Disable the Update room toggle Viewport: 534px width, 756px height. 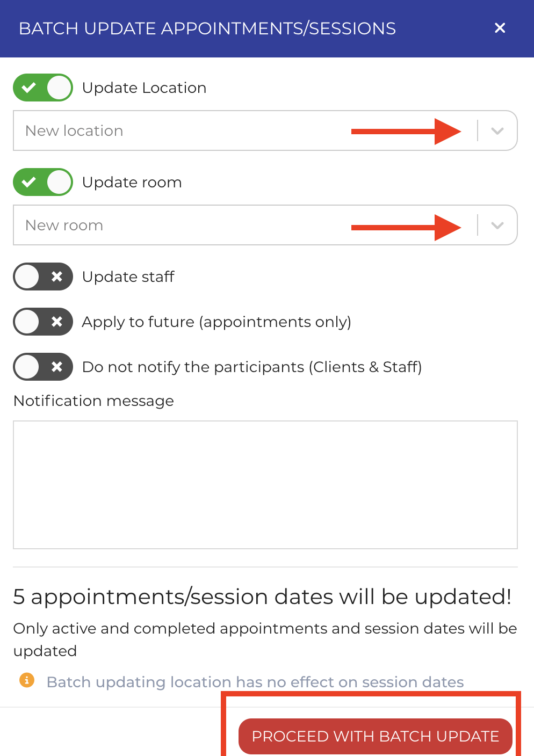(43, 182)
